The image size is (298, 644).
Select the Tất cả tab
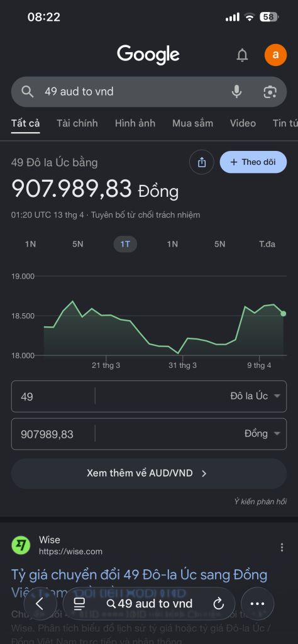point(25,123)
